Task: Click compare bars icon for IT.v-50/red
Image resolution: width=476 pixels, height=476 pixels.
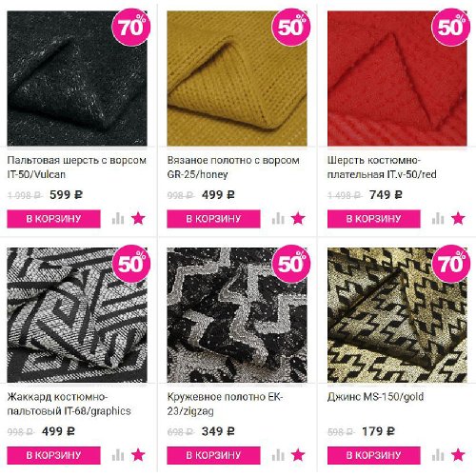Action: pos(438,219)
